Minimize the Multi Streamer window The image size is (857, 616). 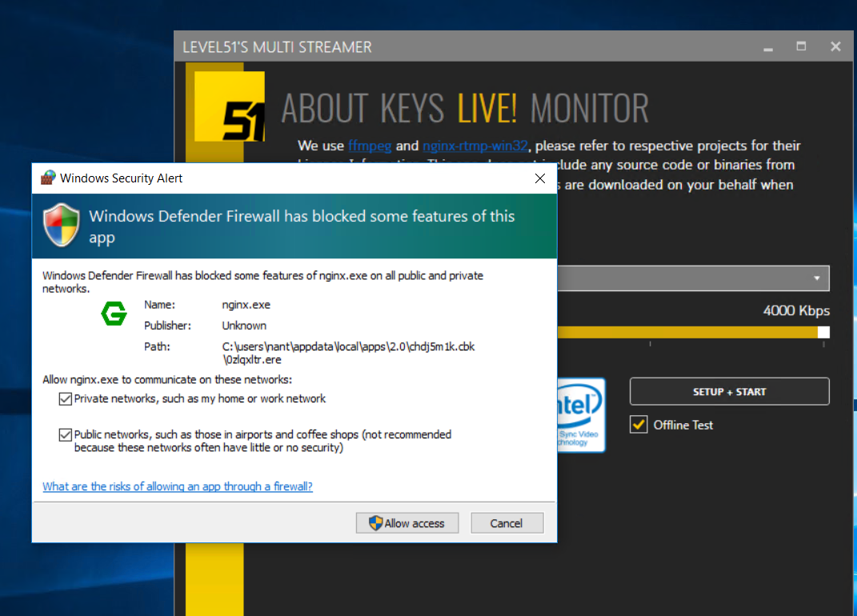click(x=768, y=47)
